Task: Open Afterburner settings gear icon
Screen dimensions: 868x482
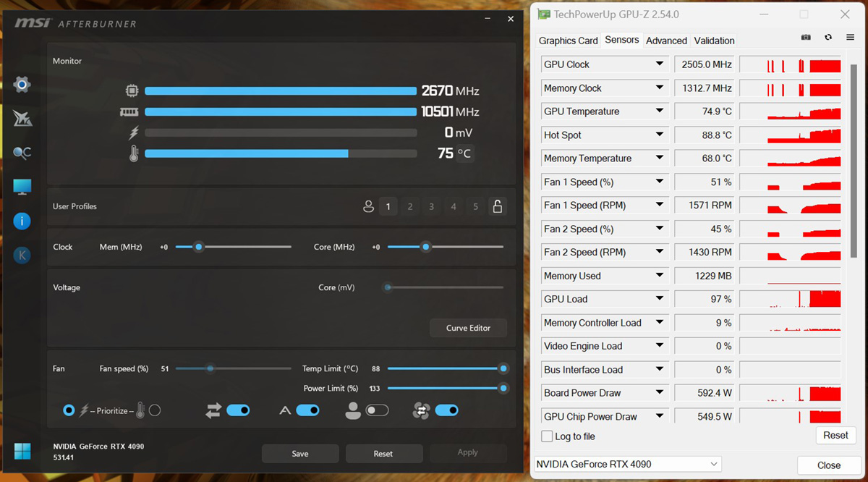Action: [22, 85]
